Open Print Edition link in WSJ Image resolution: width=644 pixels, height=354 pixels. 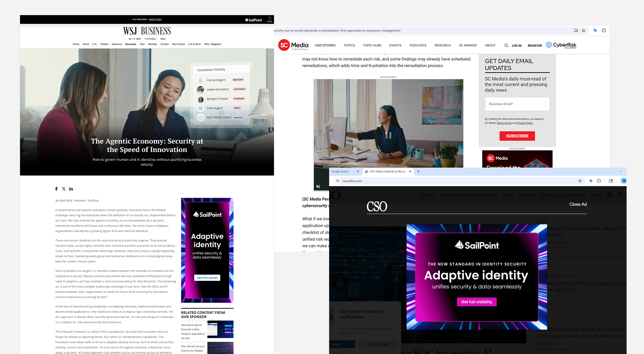(150, 39)
